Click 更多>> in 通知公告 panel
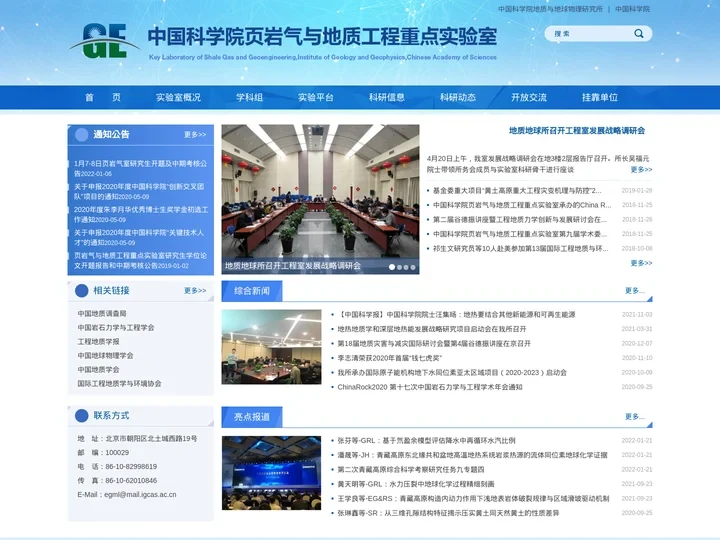Image resolution: width=720 pixels, height=540 pixels. pos(195,135)
